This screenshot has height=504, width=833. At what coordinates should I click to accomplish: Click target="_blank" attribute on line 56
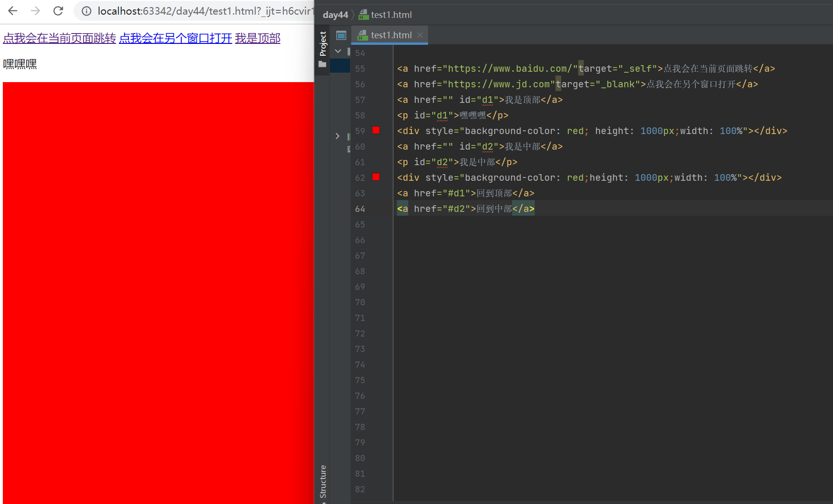coord(598,84)
